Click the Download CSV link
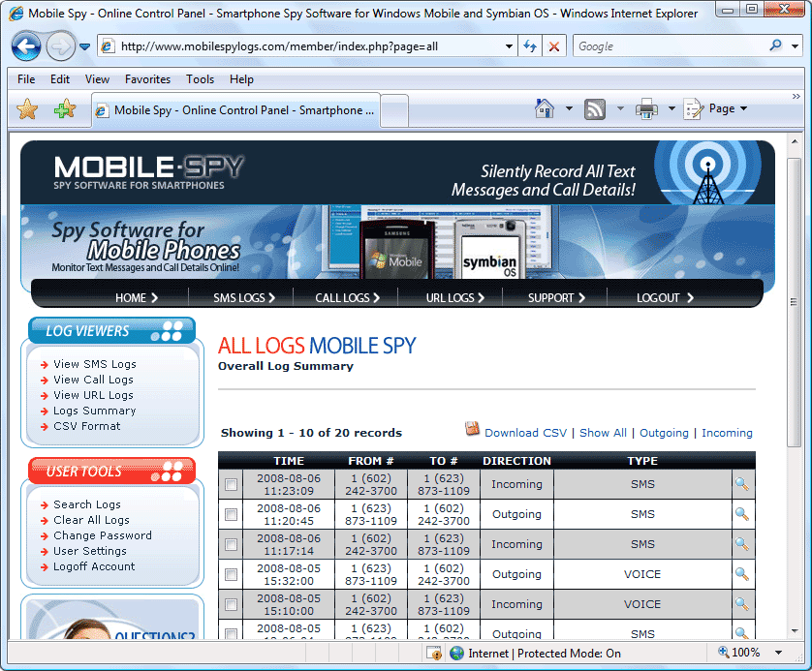Image resolution: width=812 pixels, height=671 pixels. point(525,433)
